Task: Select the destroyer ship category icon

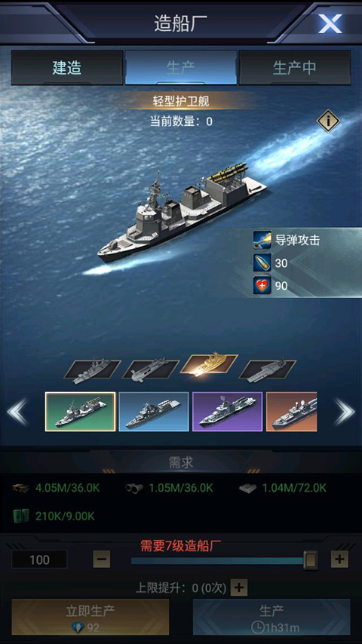Action: [x=93, y=371]
